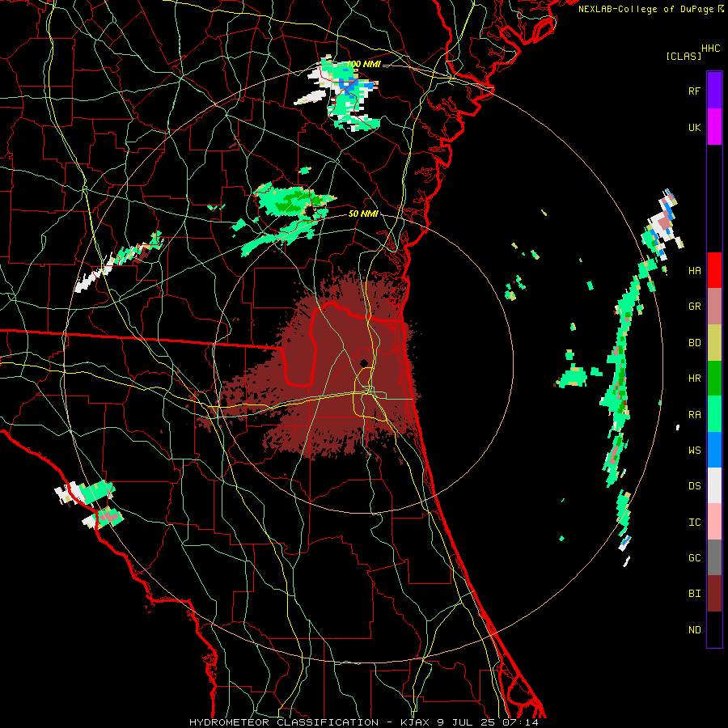Click the DS white legend swatch
Image resolution: width=728 pixels, height=728 pixels.
tap(714, 485)
